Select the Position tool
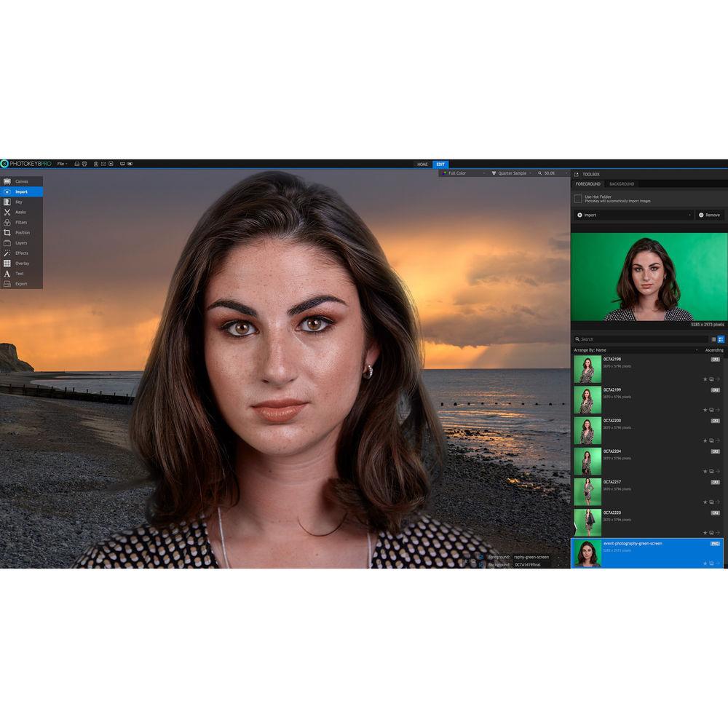Viewport: 728px width, 728px height. (x=22, y=232)
